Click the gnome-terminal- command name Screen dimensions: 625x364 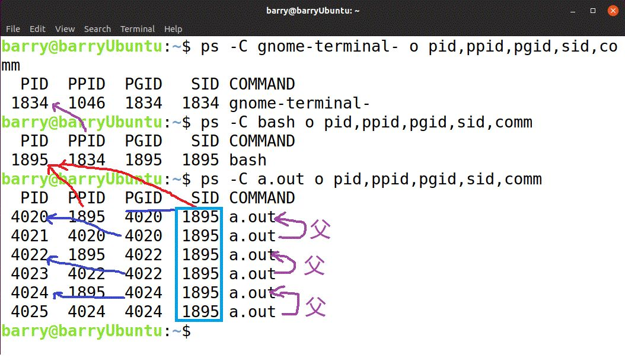(299, 103)
